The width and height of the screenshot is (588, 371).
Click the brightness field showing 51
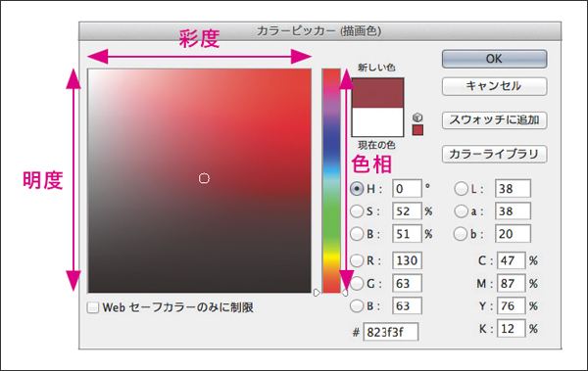pyautogui.click(x=407, y=234)
